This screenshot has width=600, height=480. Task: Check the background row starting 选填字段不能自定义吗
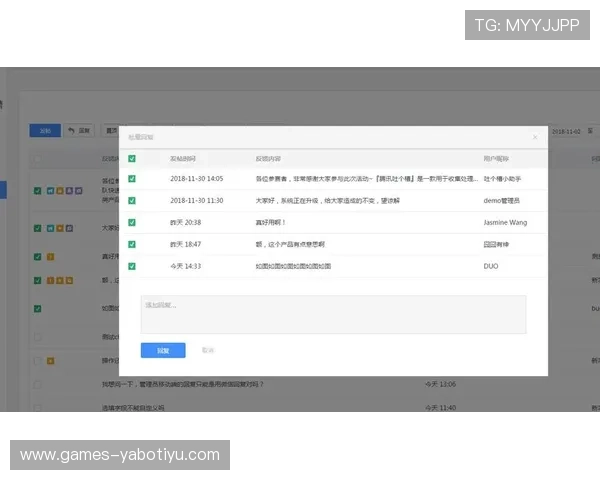coord(38,408)
